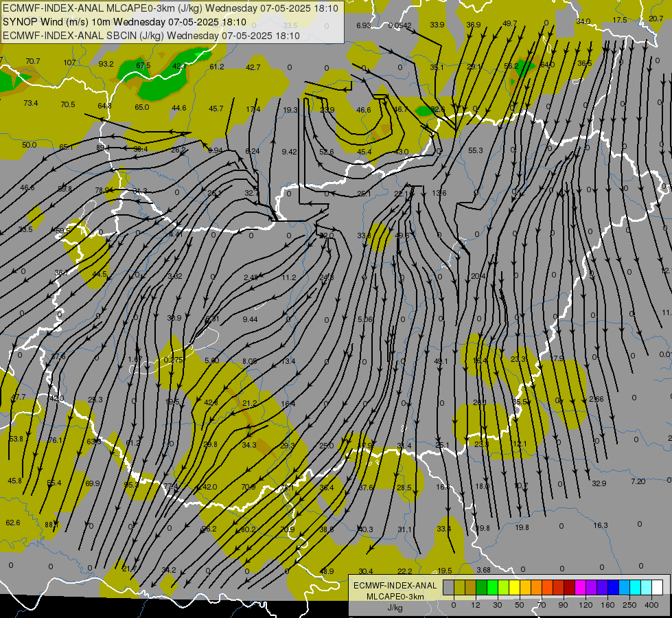Click the grid value 62.6
Screen dimensions: 672x618
point(13,523)
